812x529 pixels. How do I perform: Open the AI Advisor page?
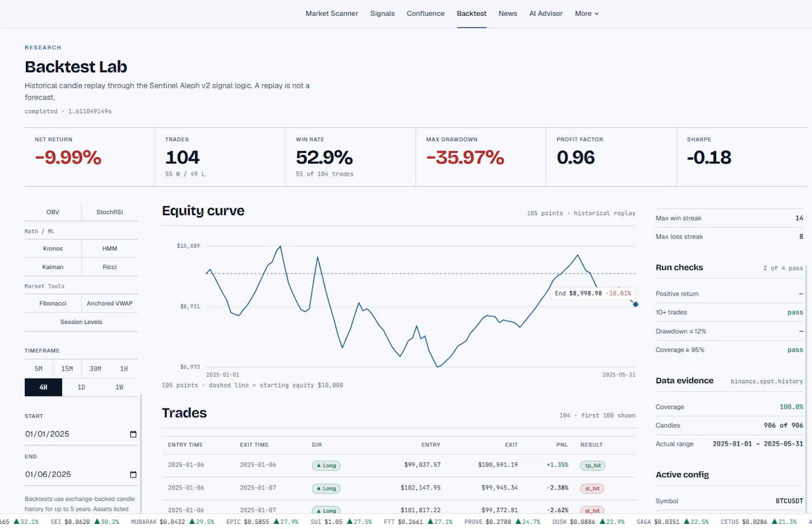546,14
